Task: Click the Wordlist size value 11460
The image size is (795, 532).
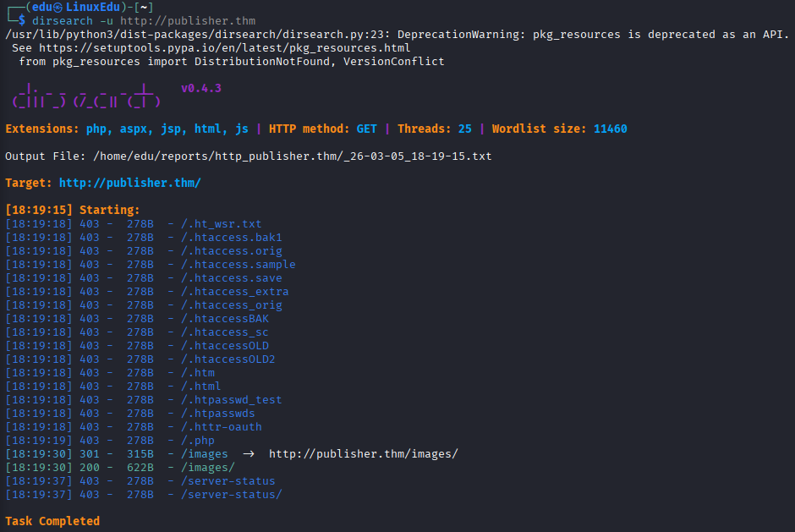Action: point(611,129)
